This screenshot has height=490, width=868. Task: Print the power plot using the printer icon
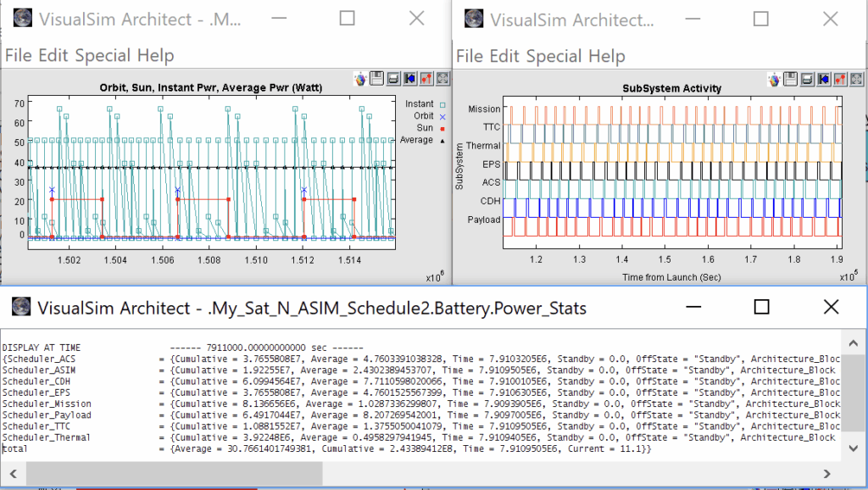(x=393, y=78)
